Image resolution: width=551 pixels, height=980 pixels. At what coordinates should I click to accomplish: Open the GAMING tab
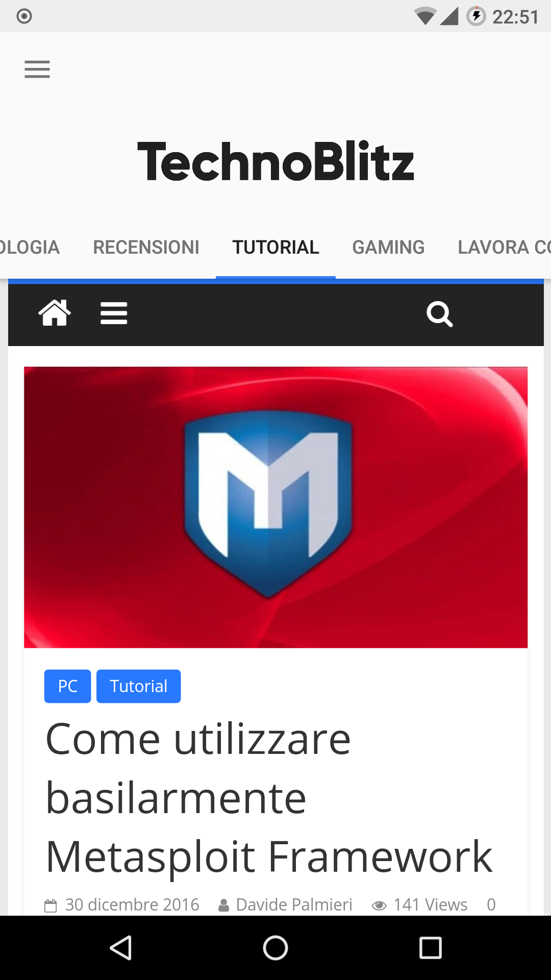coord(388,248)
